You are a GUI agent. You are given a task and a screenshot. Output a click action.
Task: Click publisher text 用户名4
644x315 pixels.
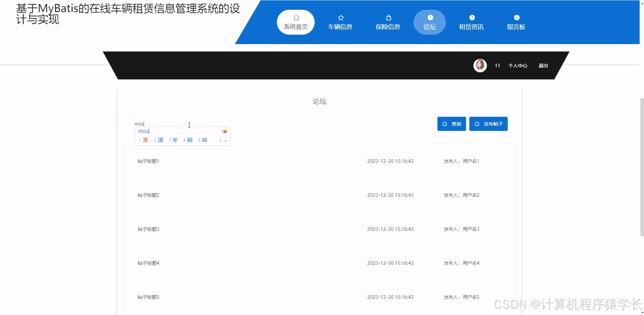(x=471, y=263)
